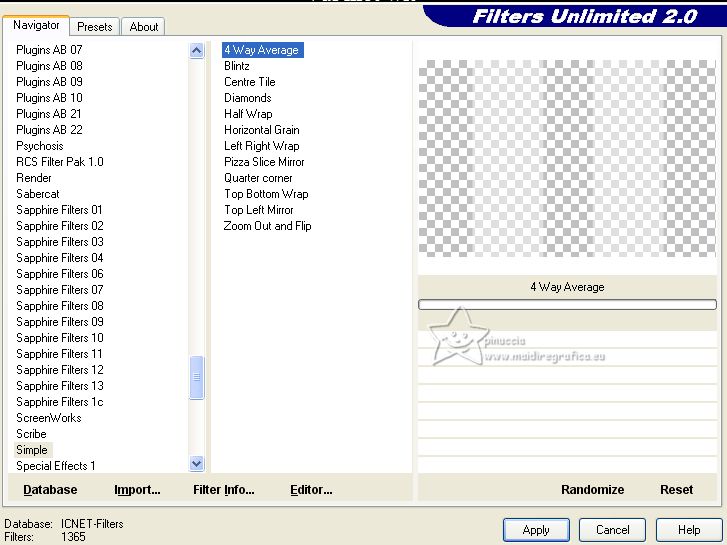Select Sapphire Filters 07
The width and height of the screenshot is (727, 545).
point(59,290)
